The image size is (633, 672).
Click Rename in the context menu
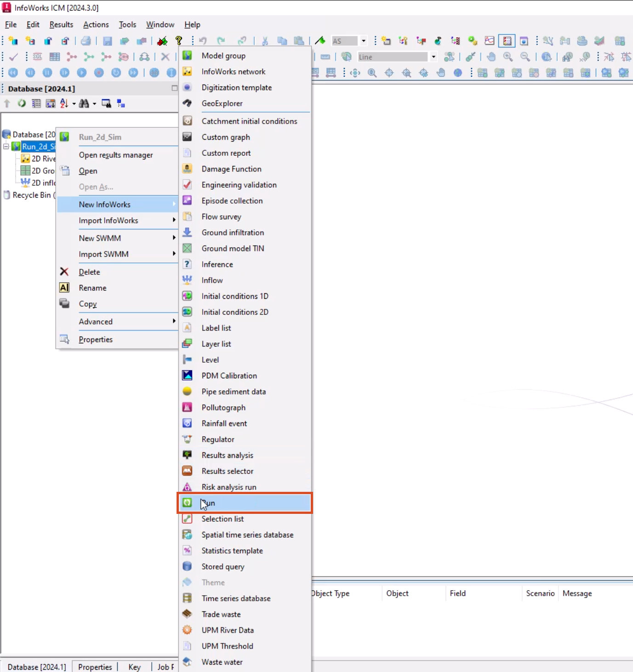pos(117,288)
